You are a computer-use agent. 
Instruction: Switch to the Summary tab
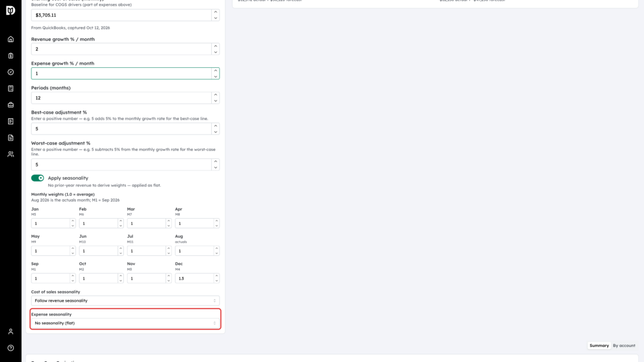point(599,346)
